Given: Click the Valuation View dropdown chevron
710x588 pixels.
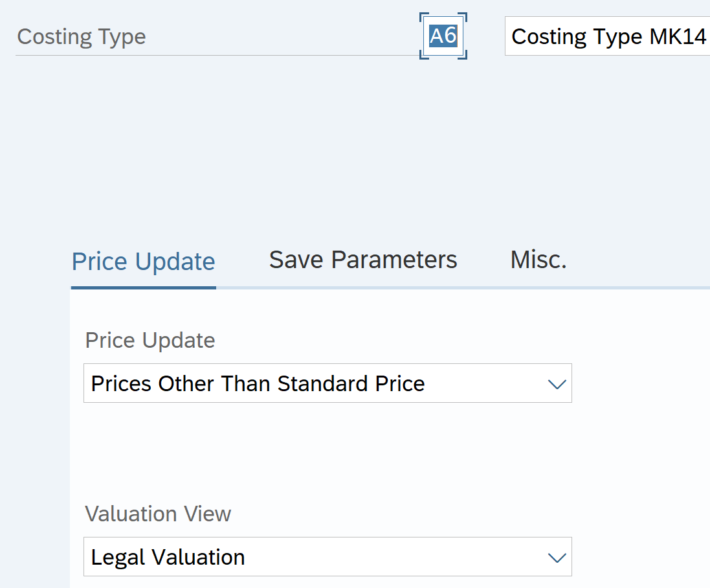Looking at the screenshot, I should [x=557, y=558].
